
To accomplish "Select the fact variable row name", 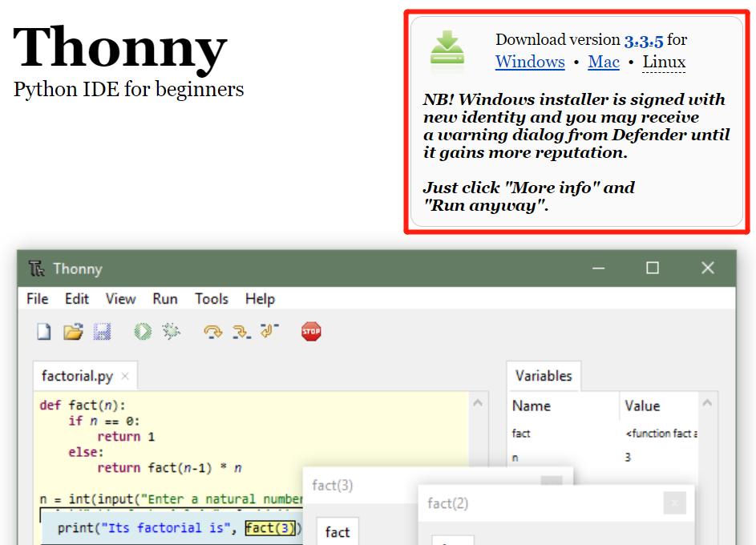I will (521, 434).
